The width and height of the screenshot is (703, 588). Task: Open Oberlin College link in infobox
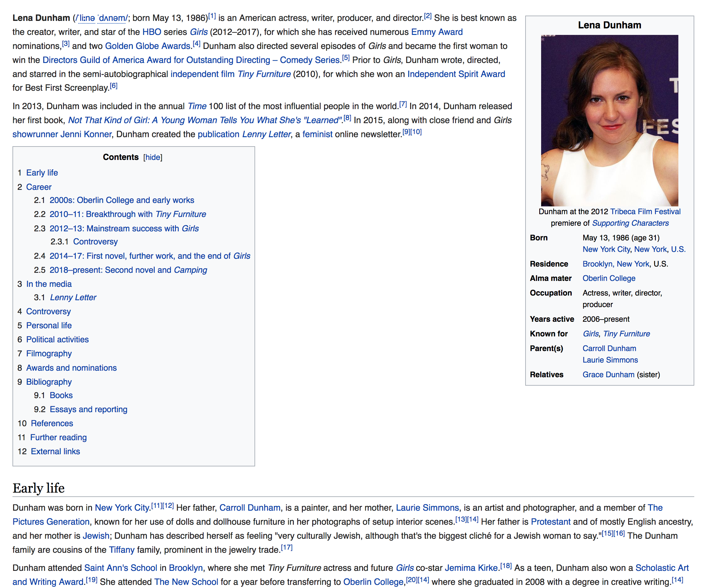pyautogui.click(x=608, y=278)
